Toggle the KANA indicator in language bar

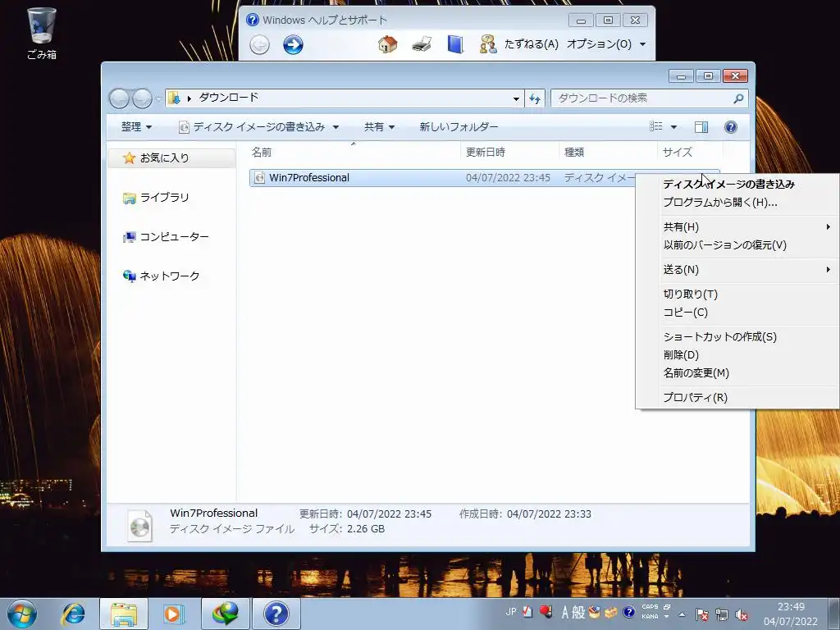[x=650, y=617]
